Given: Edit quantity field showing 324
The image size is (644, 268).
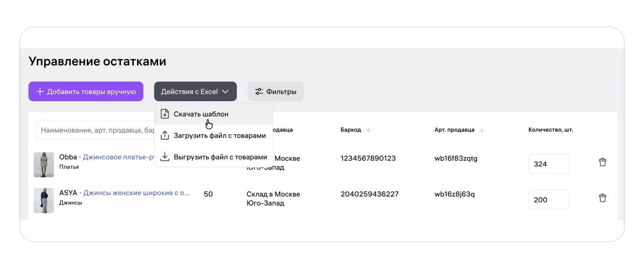Looking at the screenshot, I should click(549, 164).
